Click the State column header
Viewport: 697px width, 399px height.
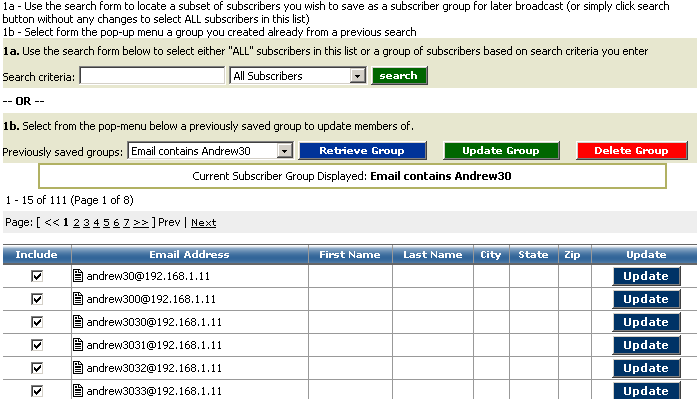pyautogui.click(x=534, y=255)
